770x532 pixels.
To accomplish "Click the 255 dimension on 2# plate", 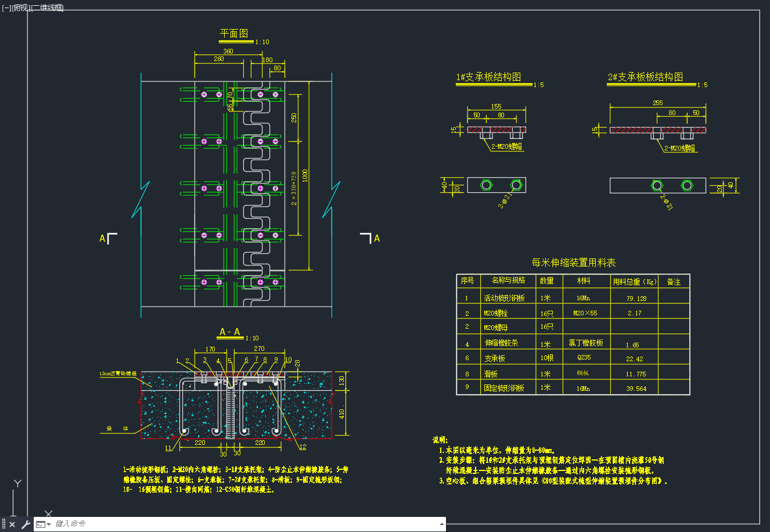I will click(x=657, y=103).
